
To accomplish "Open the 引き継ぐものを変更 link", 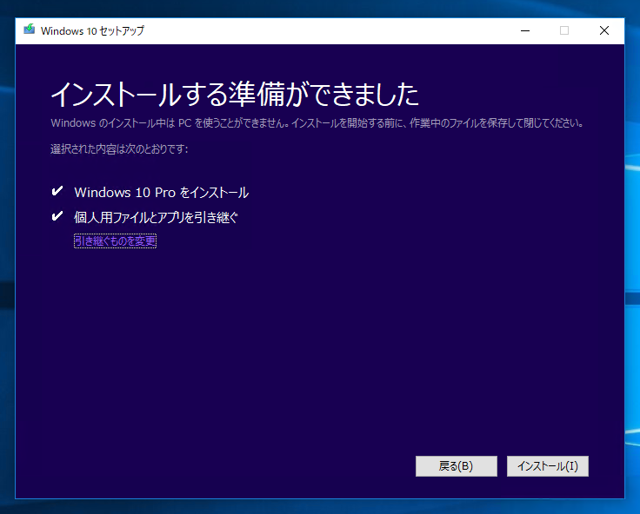I will [115, 240].
